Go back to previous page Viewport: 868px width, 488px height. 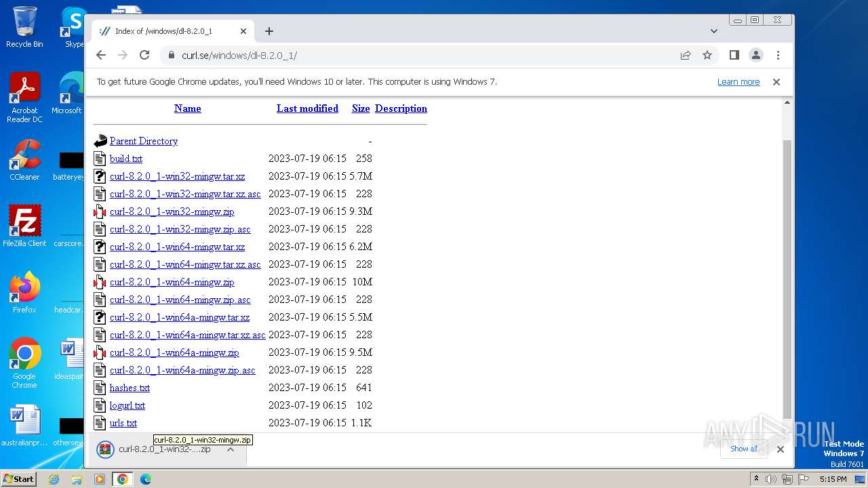tap(101, 55)
